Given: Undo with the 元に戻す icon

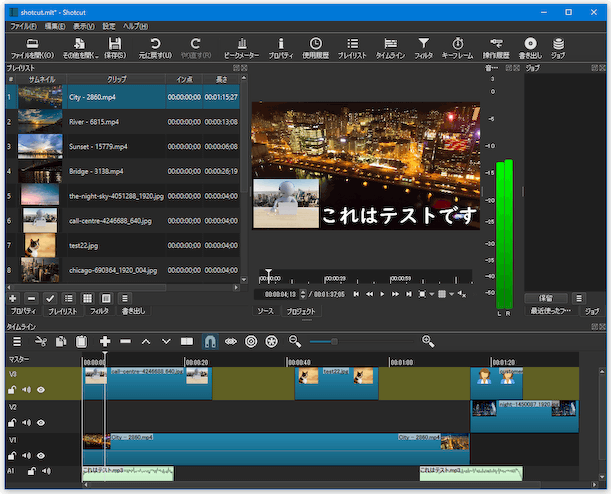Looking at the screenshot, I should click(155, 48).
